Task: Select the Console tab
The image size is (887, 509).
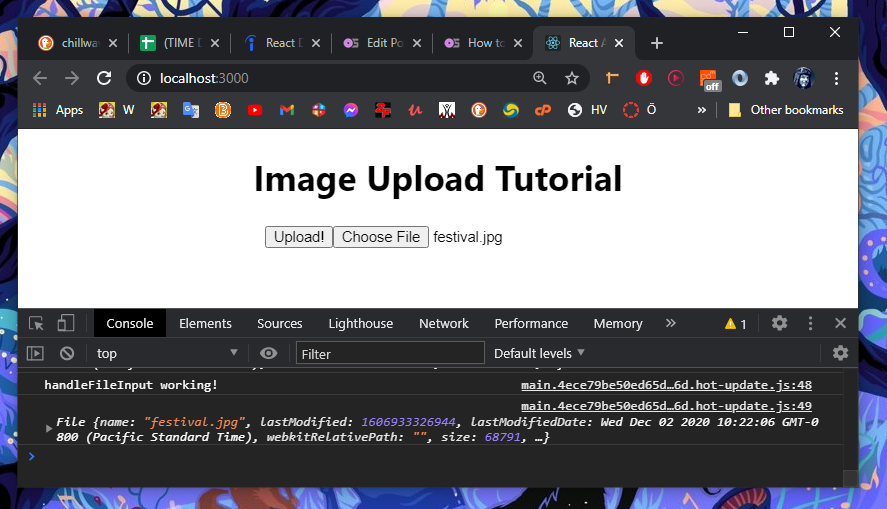Action: (130, 323)
